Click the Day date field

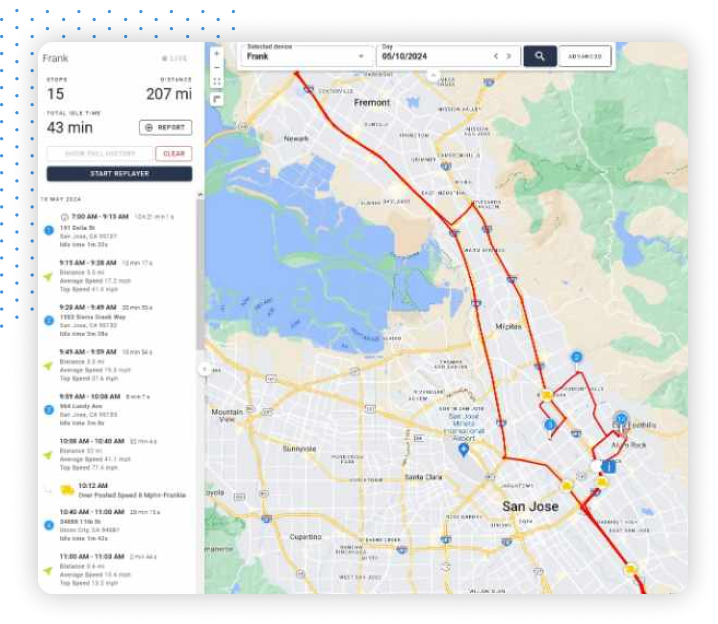(x=430, y=57)
